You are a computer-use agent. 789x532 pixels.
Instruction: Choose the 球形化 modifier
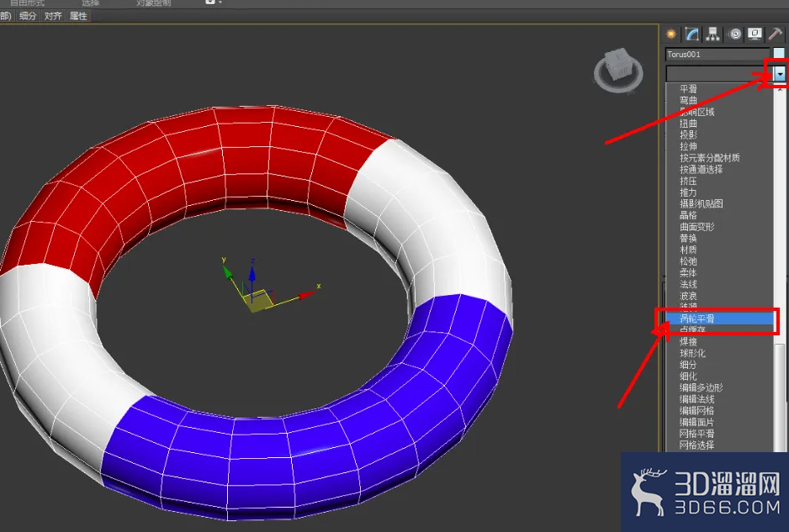point(692,353)
